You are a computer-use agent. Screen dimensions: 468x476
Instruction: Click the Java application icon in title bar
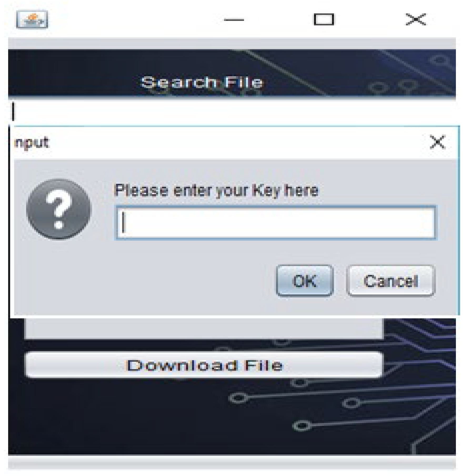(32, 19)
